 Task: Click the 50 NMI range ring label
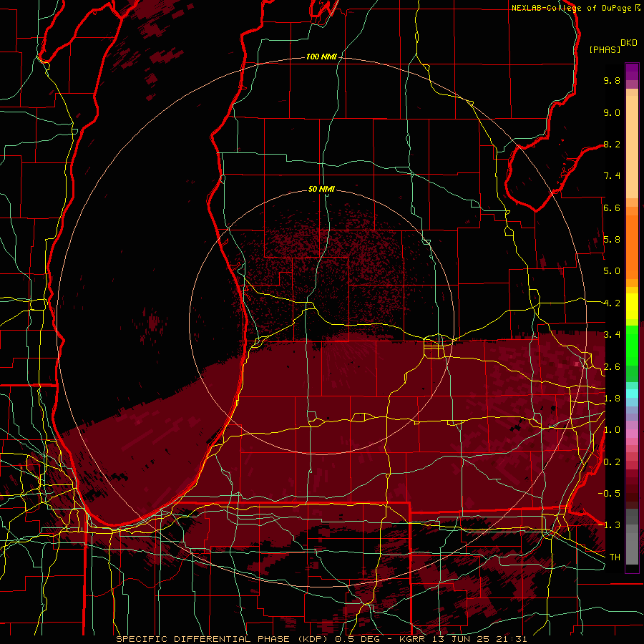[x=321, y=189]
